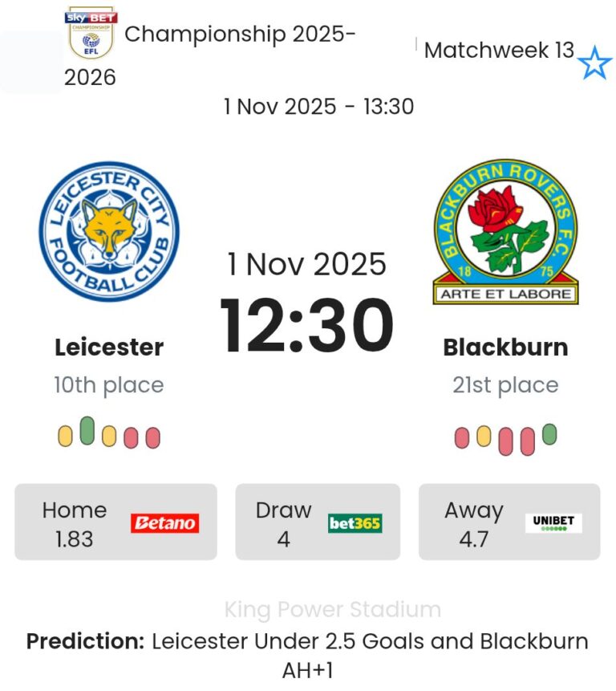
Task: Open the Blackburn Rovers club crest
Action: click(x=505, y=231)
